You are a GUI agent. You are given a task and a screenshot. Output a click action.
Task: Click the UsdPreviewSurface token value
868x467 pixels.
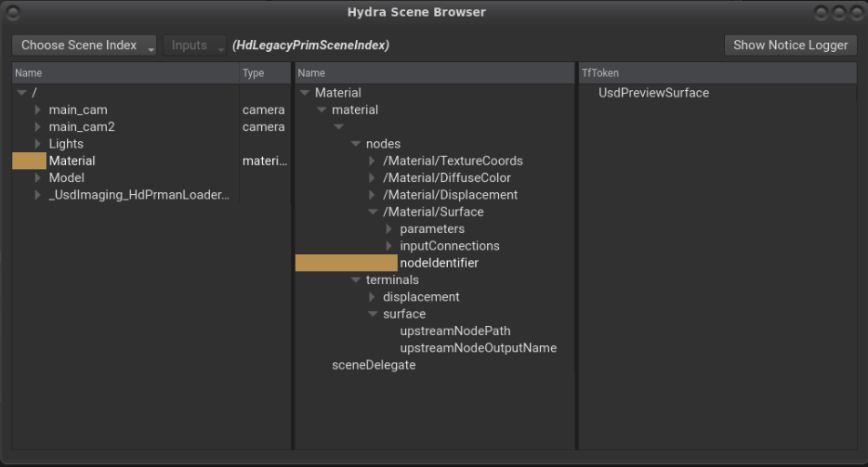[x=653, y=93]
